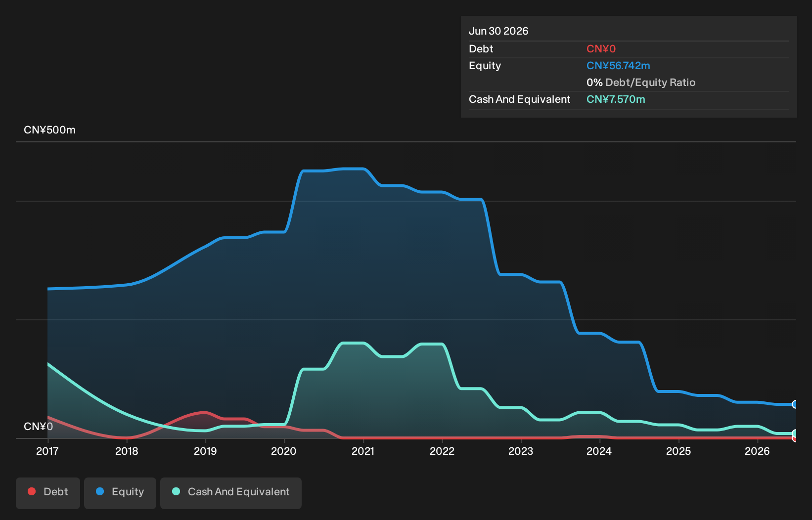The image size is (812, 520).
Task: Toggle the Debt legend series
Action: click(x=48, y=493)
